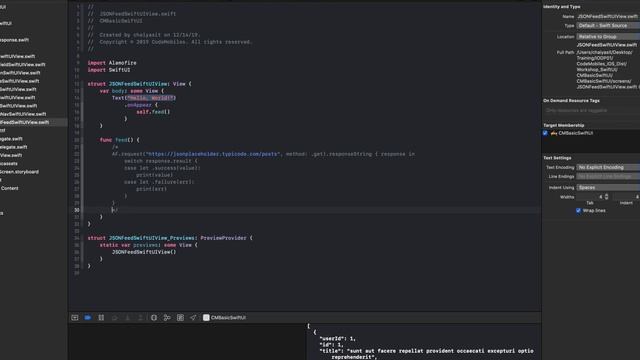Select the Content item in navigator
The height and width of the screenshot is (360, 640).
[x=10, y=188]
